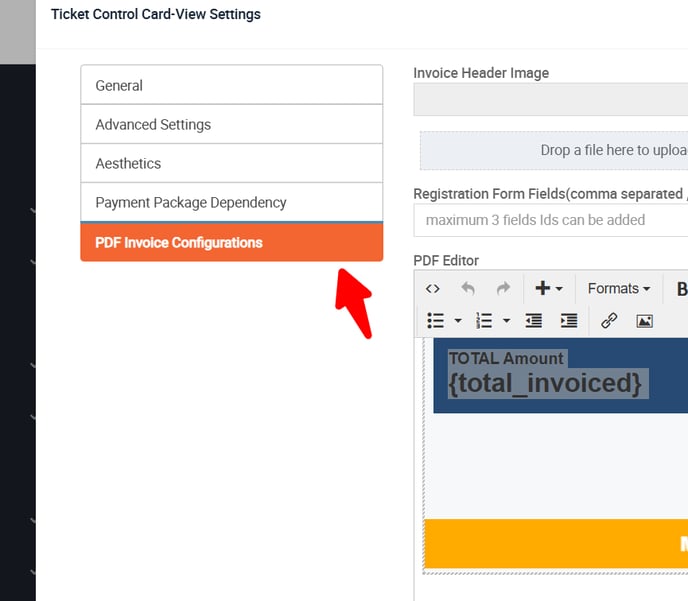Decrease indent in the editor
The height and width of the screenshot is (601, 688).
tap(534, 321)
